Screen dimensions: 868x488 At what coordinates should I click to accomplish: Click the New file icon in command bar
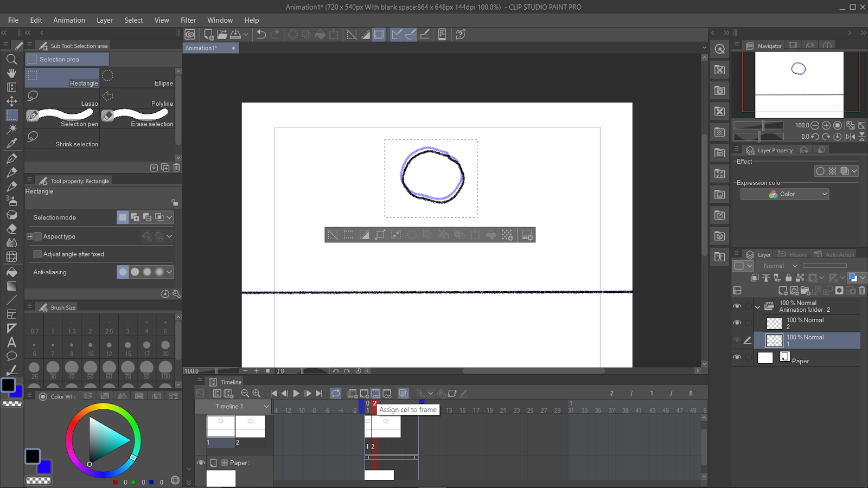[x=209, y=34]
